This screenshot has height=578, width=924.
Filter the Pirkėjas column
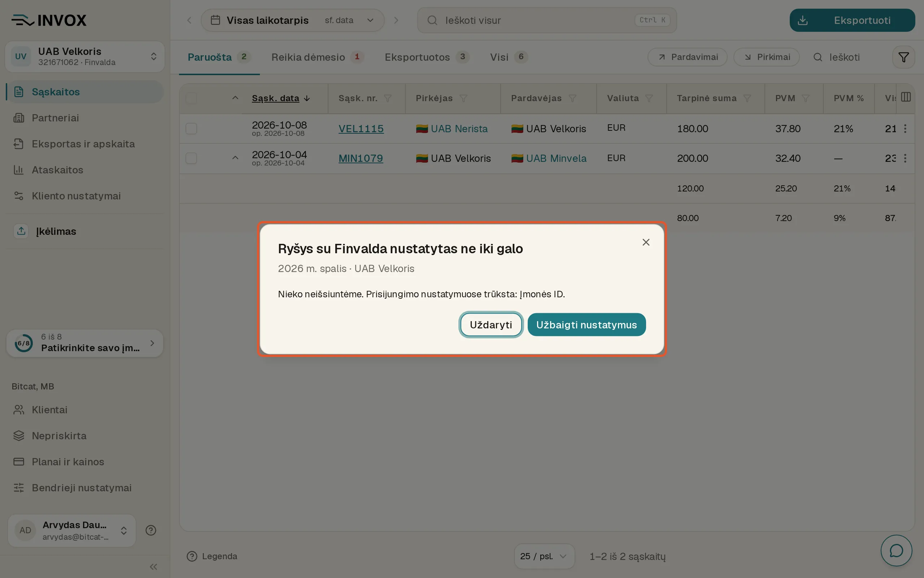[463, 99]
